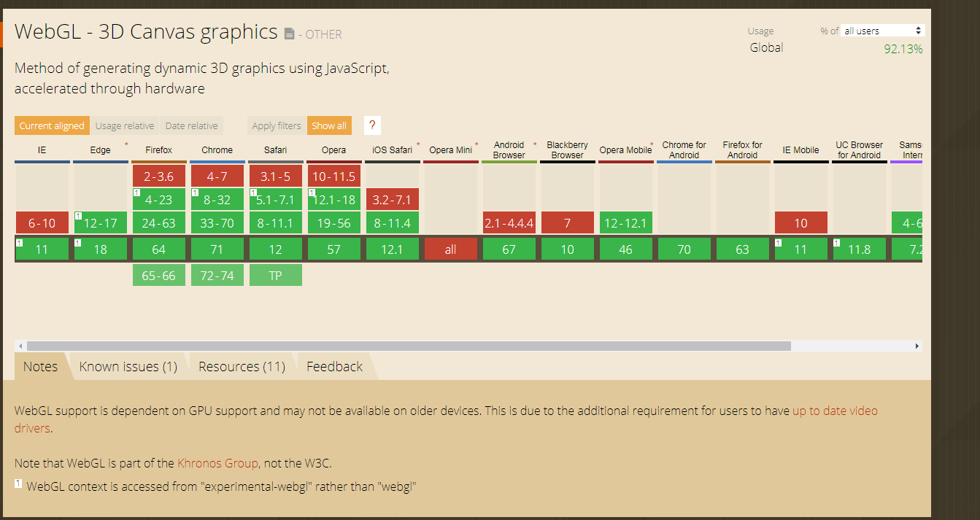
Task: Follow the Khronos Group link
Action: pos(218,462)
